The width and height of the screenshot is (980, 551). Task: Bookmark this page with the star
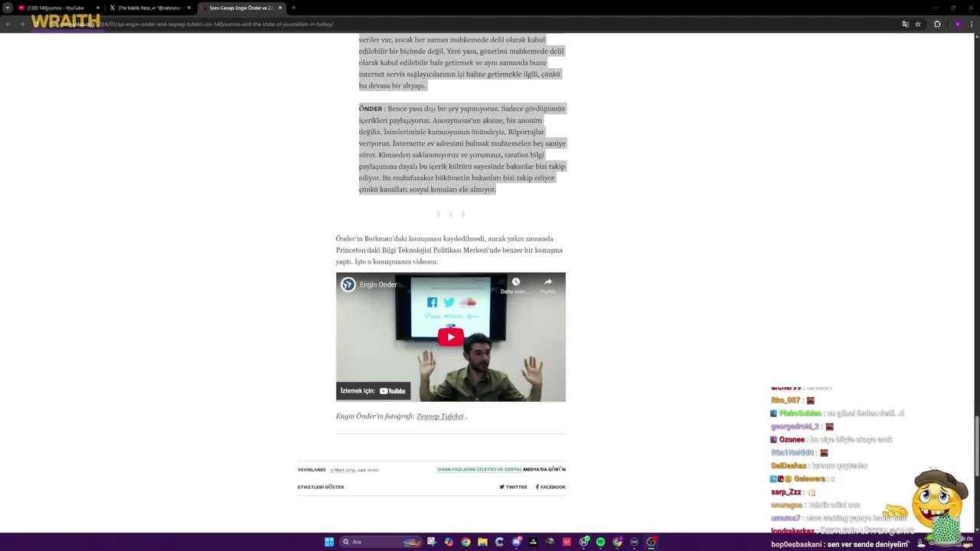tap(918, 24)
